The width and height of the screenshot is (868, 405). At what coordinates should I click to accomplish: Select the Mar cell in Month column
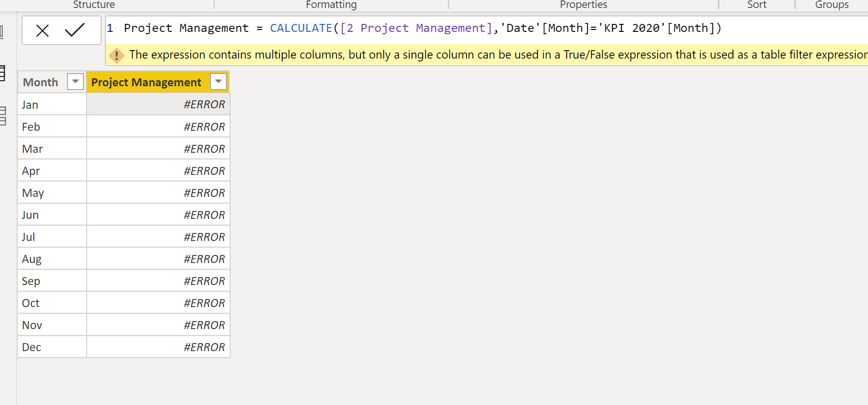pyautogui.click(x=52, y=149)
